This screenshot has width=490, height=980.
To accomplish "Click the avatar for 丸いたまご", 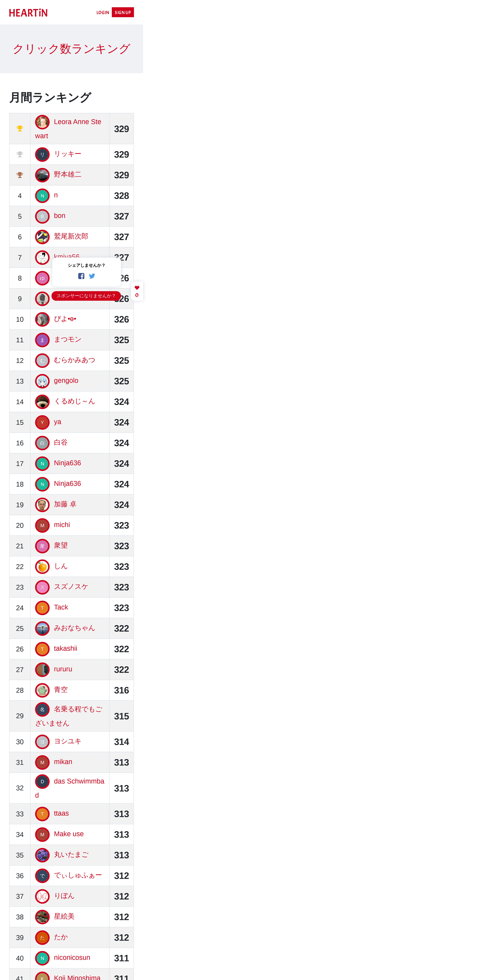I will [42, 855].
